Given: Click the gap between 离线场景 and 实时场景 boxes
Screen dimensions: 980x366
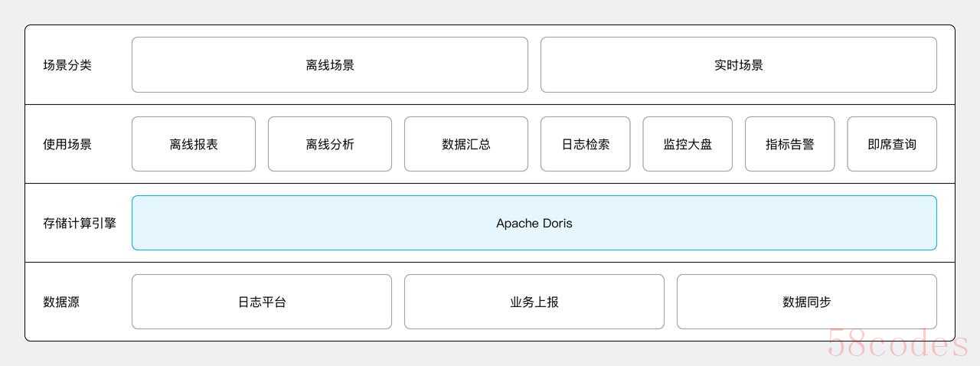Looking at the screenshot, I should [534, 65].
